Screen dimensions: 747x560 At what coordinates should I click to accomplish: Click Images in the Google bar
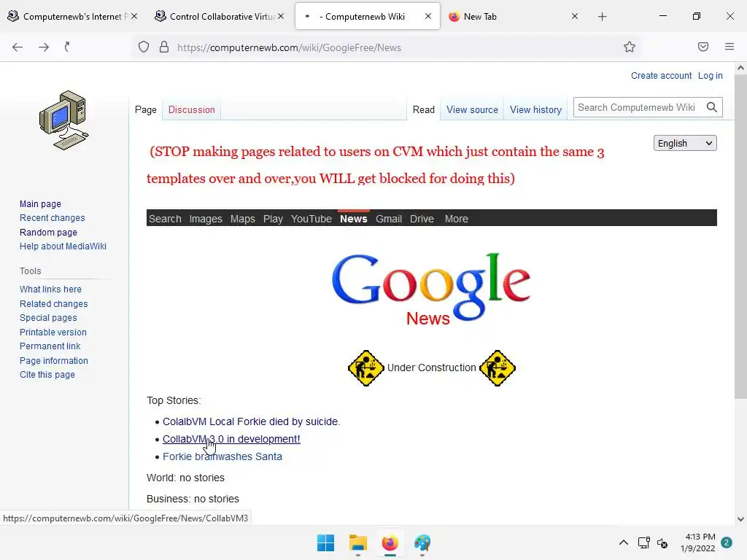206,219
